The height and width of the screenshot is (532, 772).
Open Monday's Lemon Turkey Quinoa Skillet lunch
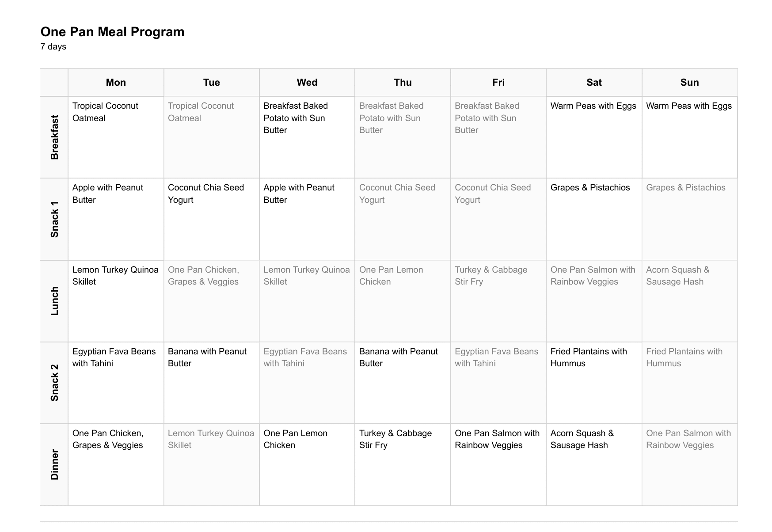coord(115,276)
